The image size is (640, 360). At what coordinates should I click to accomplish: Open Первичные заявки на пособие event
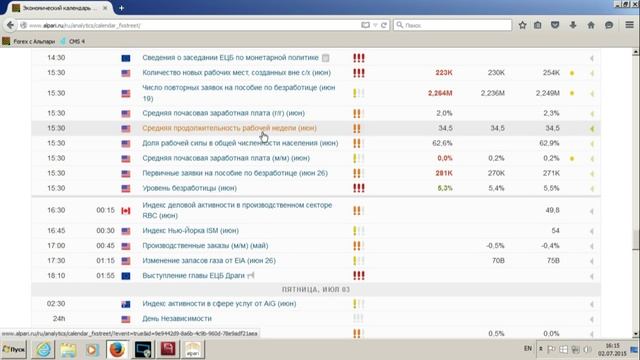click(235, 173)
